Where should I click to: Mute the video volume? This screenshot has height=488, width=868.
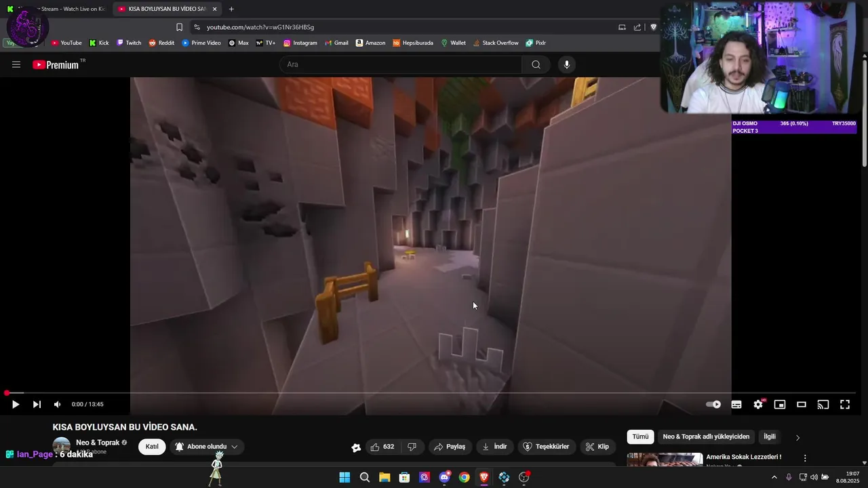(57, 405)
